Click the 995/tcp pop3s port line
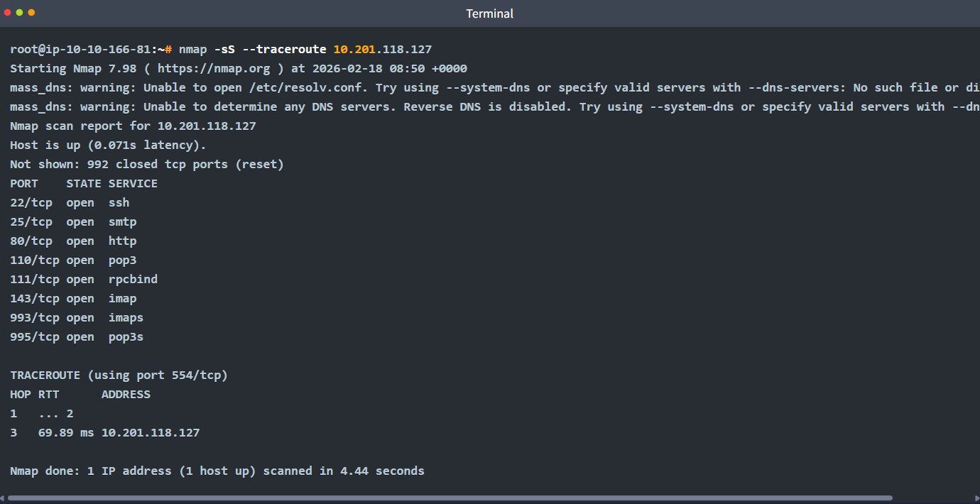 click(77, 337)
